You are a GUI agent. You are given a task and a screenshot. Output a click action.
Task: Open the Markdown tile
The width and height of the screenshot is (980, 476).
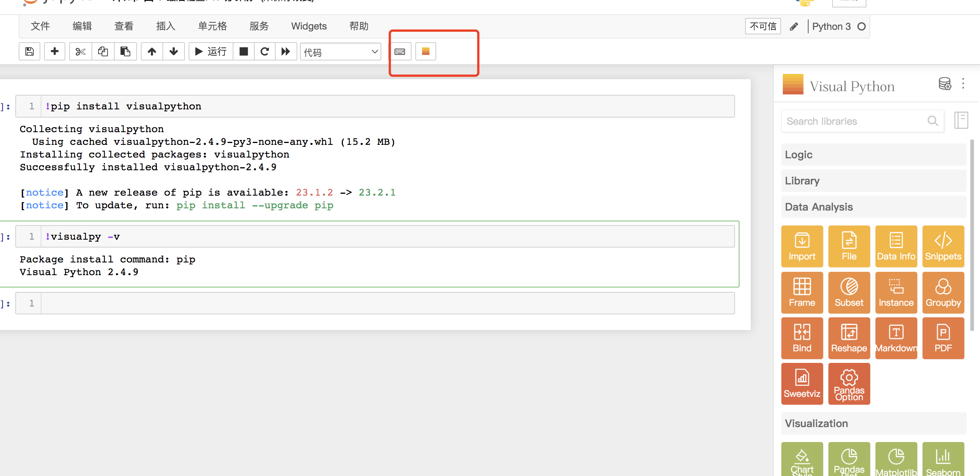click(x=896, y=338)
